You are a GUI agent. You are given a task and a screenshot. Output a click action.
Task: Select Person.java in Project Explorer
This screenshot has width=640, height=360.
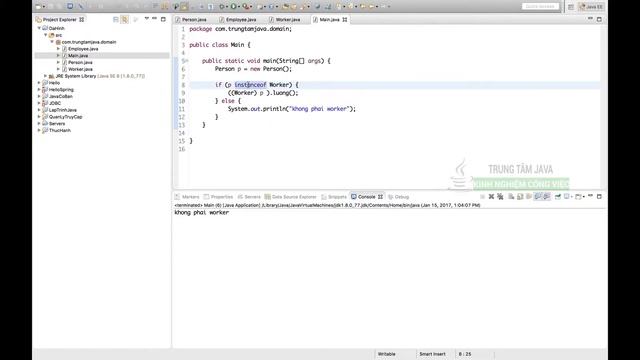80,62
